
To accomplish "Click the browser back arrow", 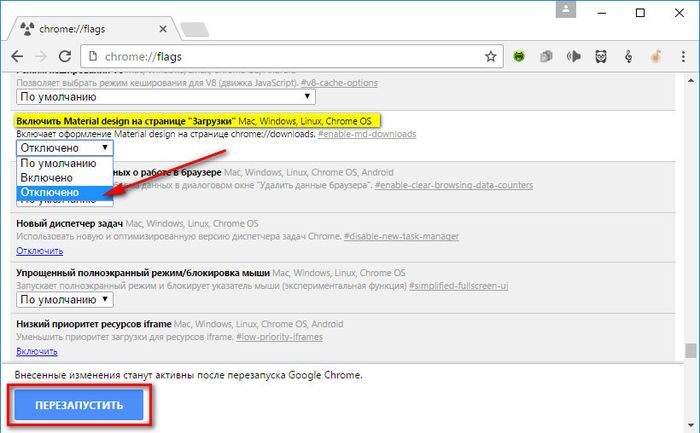I will tap(17, 56).
